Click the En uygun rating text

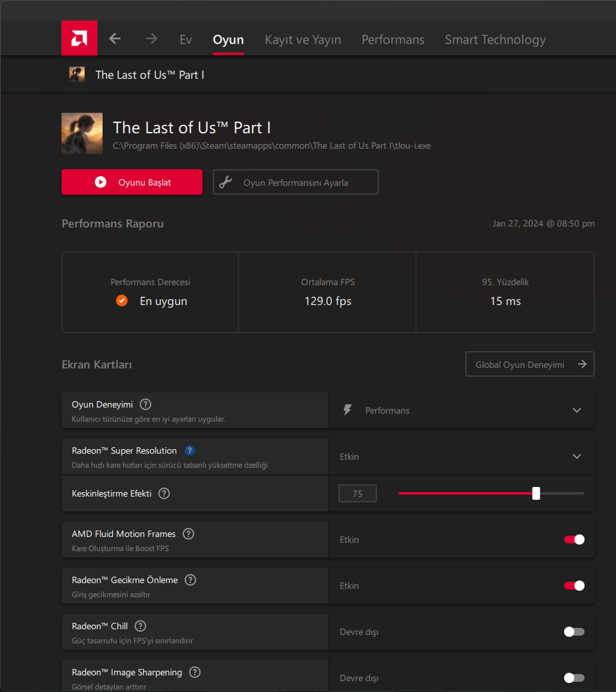pyautogui.click(x=163, y=301)
